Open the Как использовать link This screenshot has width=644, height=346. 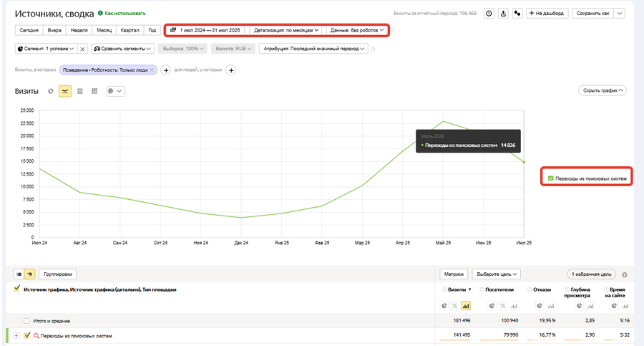[125, 13]
